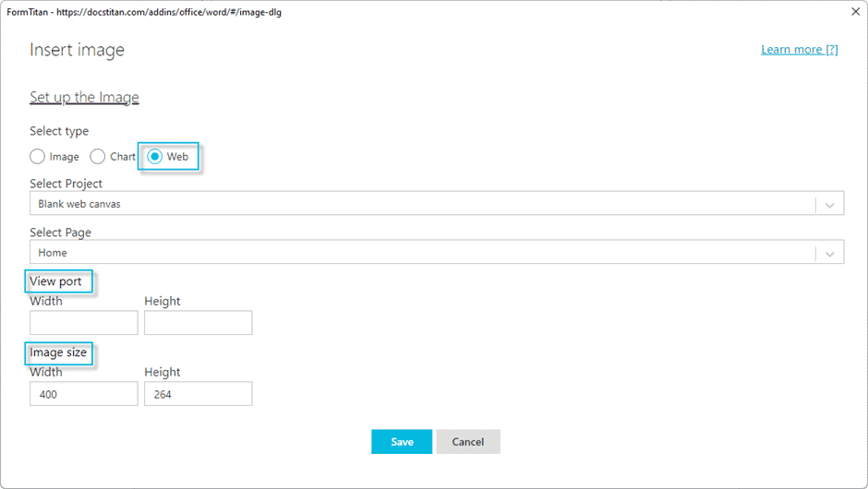Image resolution: width=868 pixels, height=489 pixels.
Task: Expand the Select Page chevron arrow
Action: pyautogui.click(x=829, y=253)
